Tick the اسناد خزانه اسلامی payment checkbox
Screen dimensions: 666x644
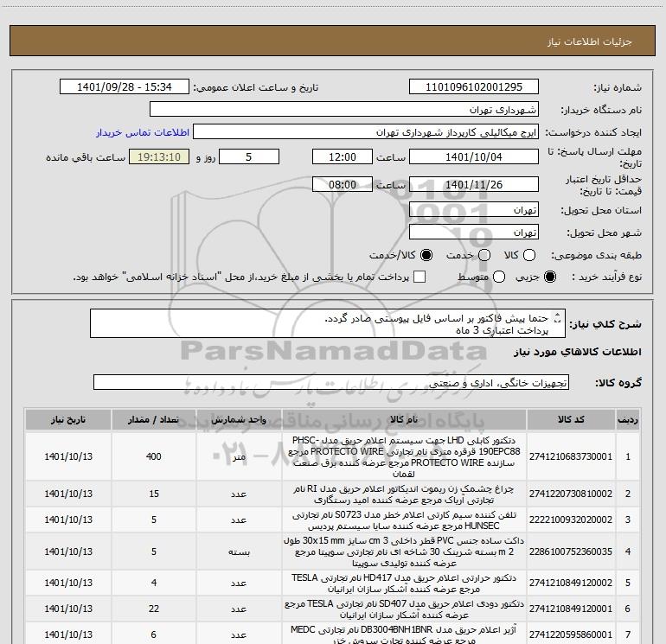(x=419, y=277)
